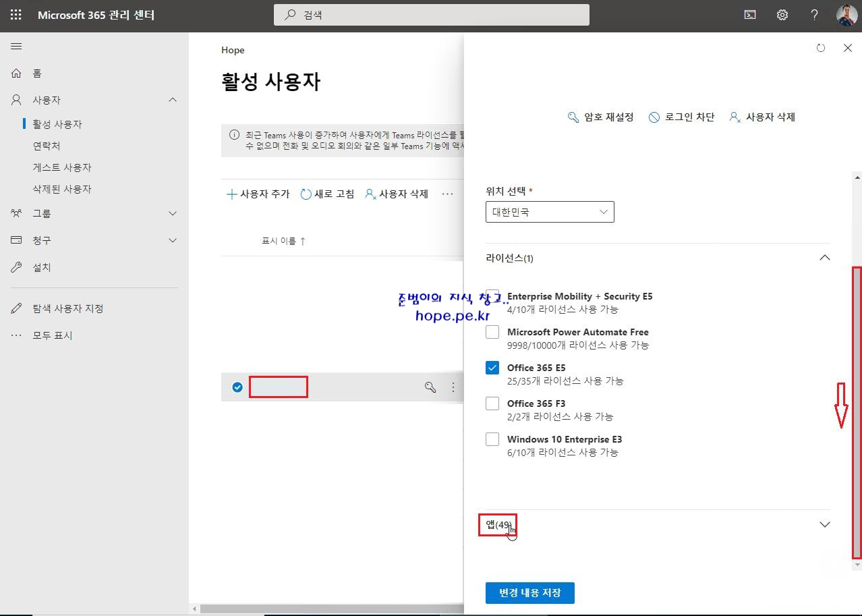Click the key icon in selected user row

pos(430,387)
